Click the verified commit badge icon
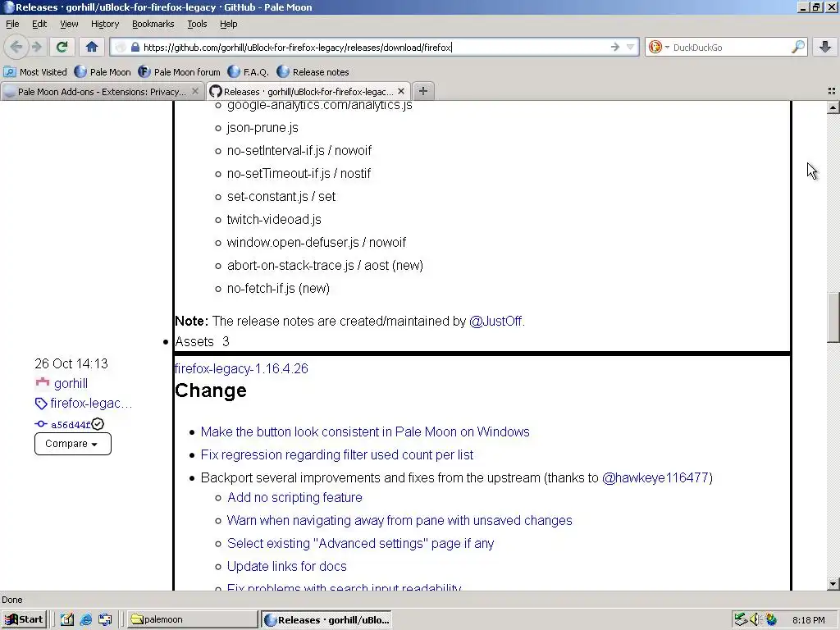 click(98, 424)
